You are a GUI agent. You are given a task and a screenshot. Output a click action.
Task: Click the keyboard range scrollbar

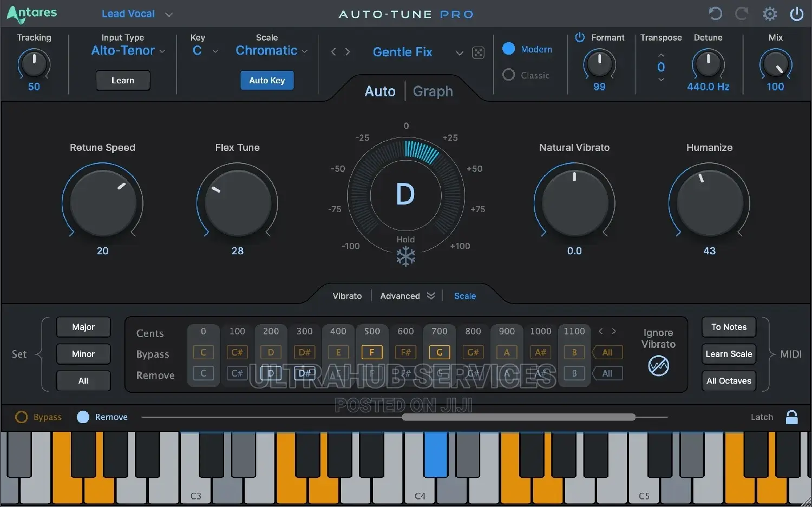[519, 417]
